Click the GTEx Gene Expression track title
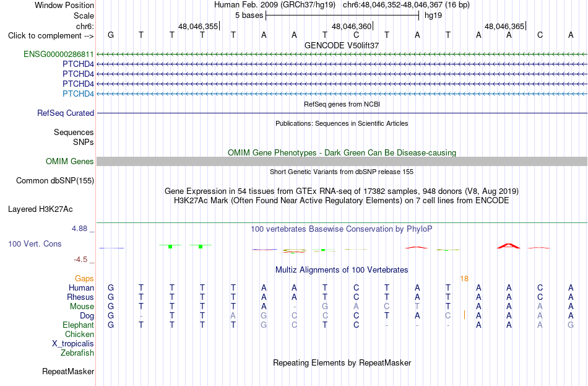Viewport: 588px width, 386px height. [x=342, y=191]
